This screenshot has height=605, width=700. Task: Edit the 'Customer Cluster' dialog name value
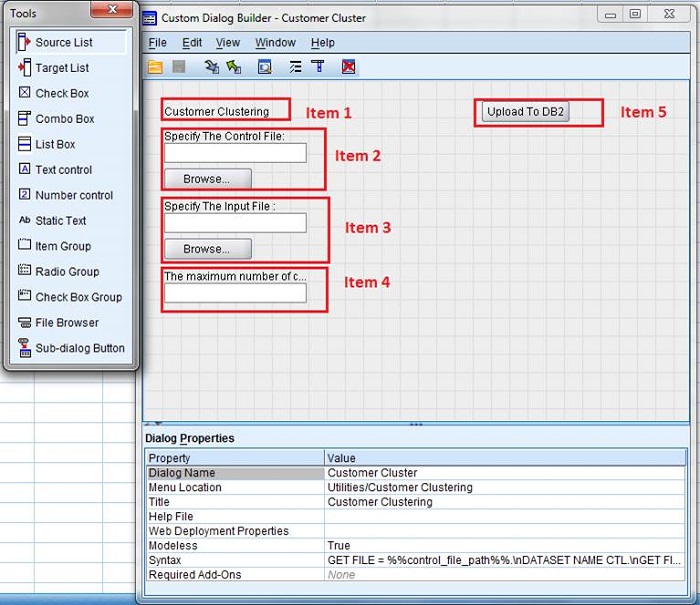[x=505, y=472]
